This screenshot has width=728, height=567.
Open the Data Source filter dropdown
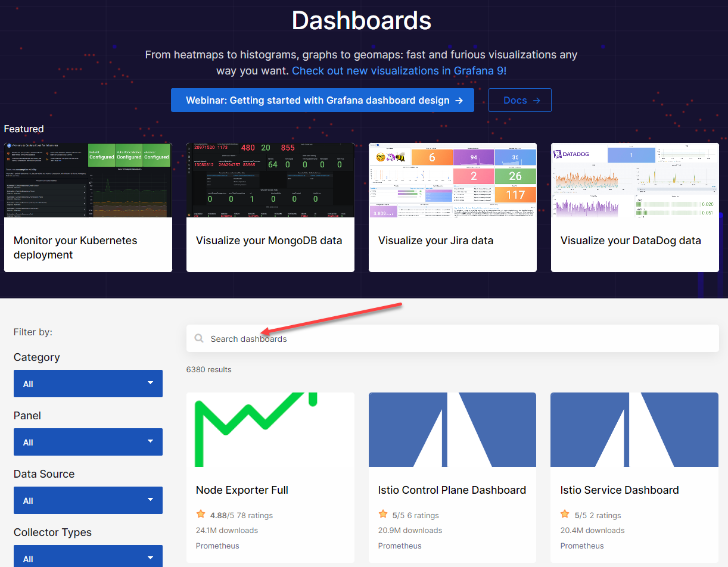tap(88, 500)
